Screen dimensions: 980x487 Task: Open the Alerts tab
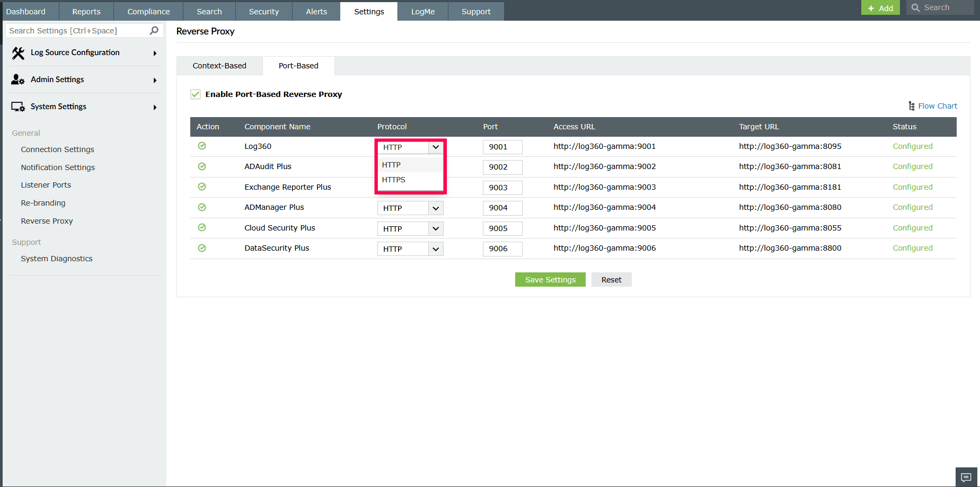click(x=316, y=11)
